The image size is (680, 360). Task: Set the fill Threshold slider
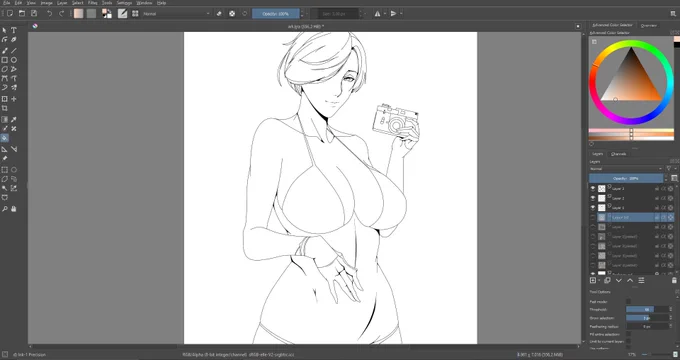point(647,310)
